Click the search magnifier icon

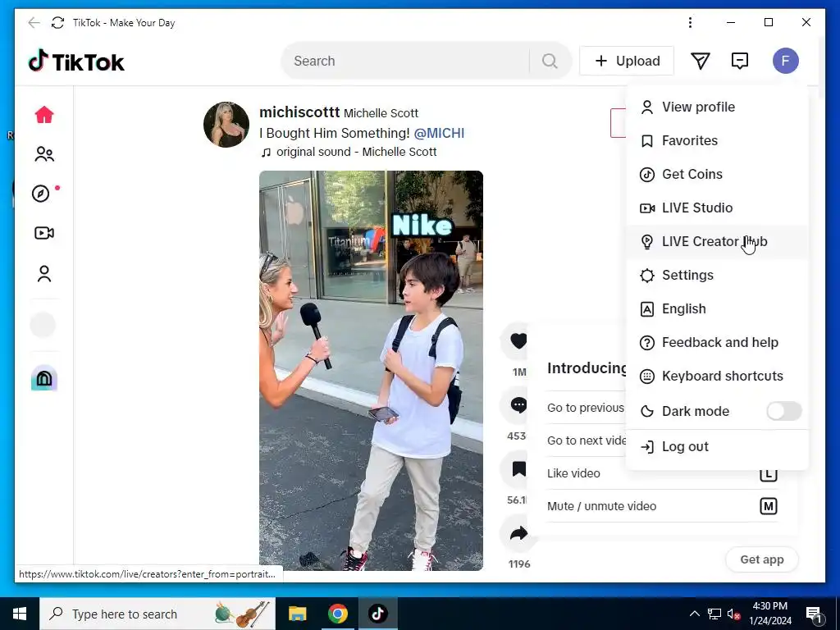pos(550,61)
